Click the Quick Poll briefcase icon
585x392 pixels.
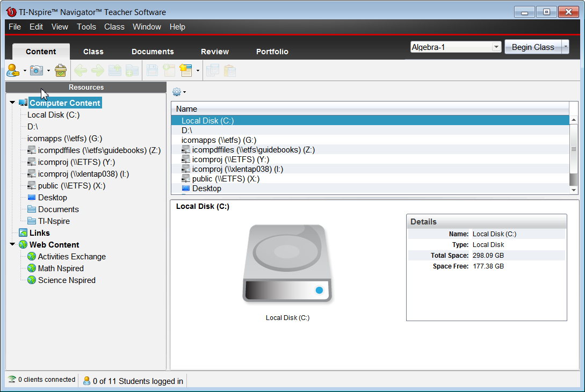tap(61, 70)
